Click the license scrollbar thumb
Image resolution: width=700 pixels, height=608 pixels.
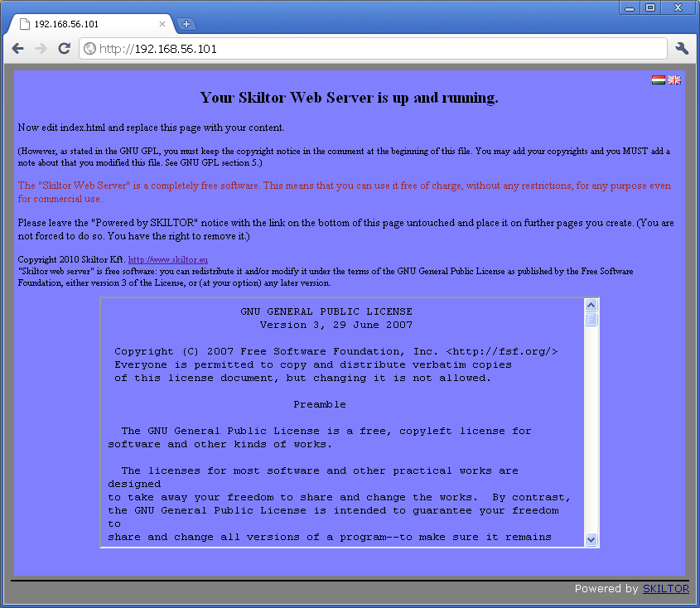(591, 319)
